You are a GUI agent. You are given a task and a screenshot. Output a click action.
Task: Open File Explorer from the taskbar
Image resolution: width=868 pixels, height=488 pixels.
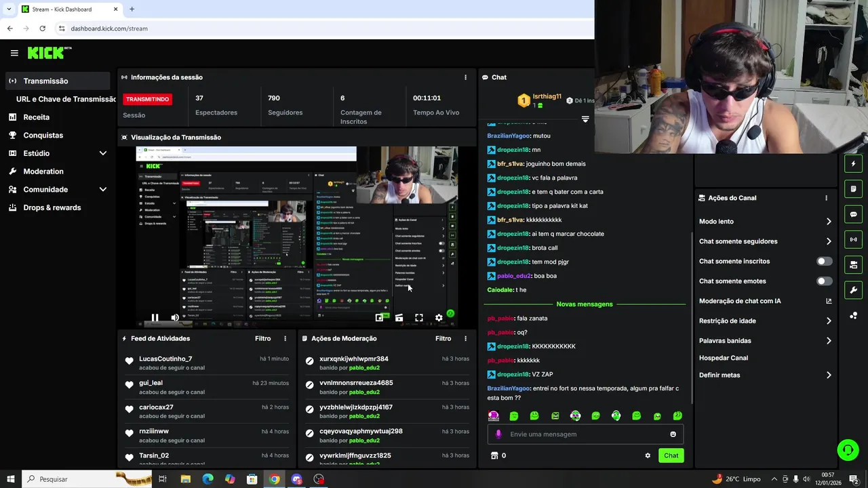click(x=185, y=479)
